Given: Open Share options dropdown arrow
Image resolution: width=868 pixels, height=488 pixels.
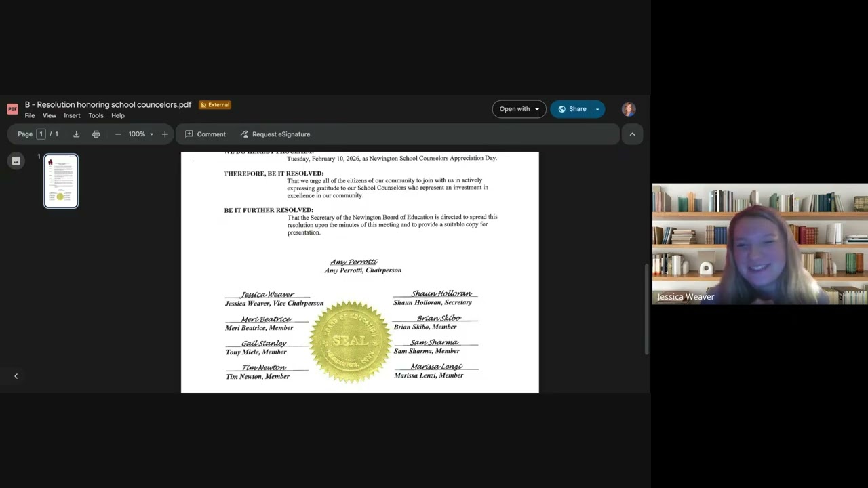Looking at the screenshot, I should (x=597, y=109).
